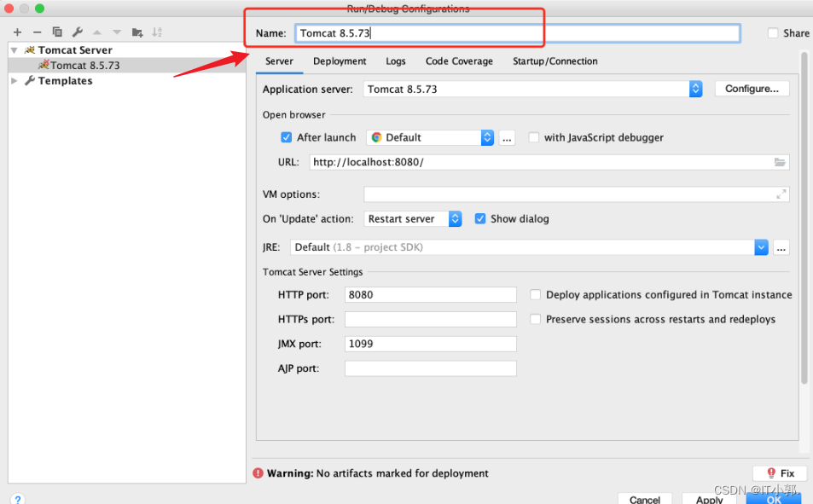Toggle the Show dialog checkbox
Viewport: 813px width, 504px height.
(480, 219)
